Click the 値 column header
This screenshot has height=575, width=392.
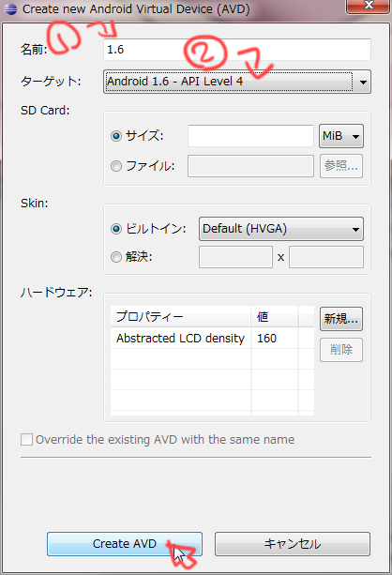274,316
